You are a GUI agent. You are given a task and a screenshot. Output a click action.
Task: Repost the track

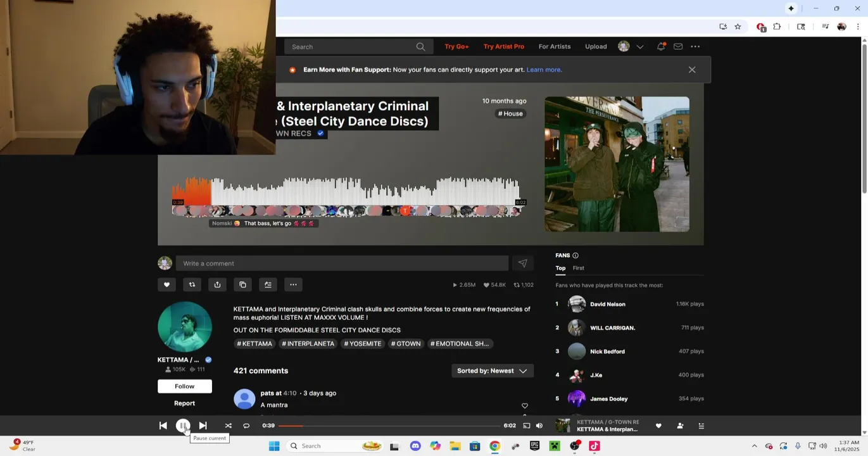[x=192, y=284]
